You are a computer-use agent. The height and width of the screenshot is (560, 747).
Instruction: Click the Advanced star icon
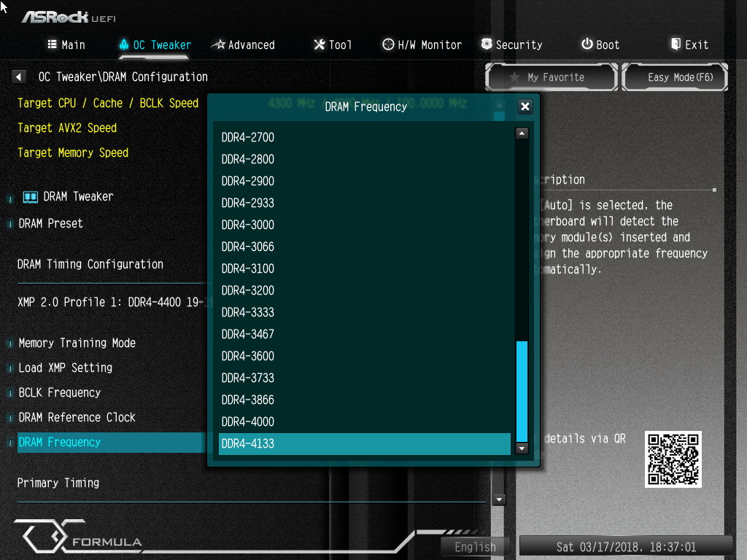[218, 44]
